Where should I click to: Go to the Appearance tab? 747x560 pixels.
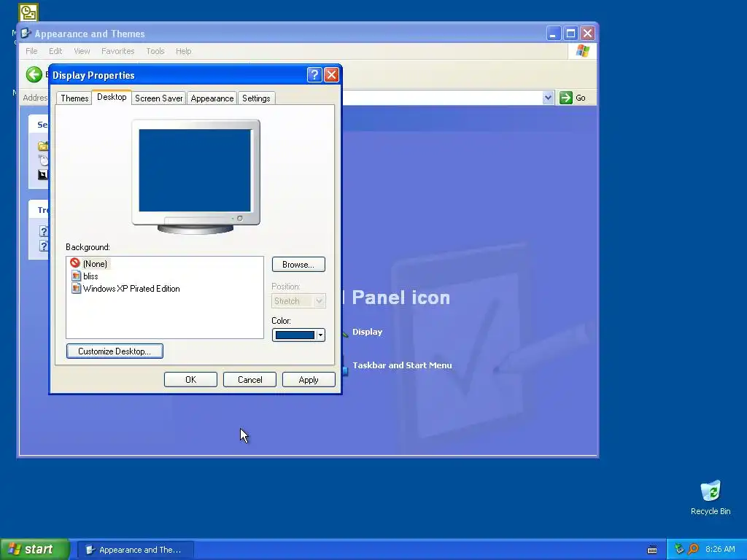(x=212, y=98)
